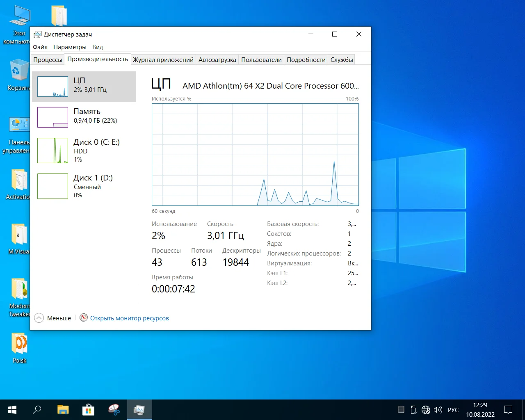Open the Параметры menu
525x420 pixels.
pos(70,47)
